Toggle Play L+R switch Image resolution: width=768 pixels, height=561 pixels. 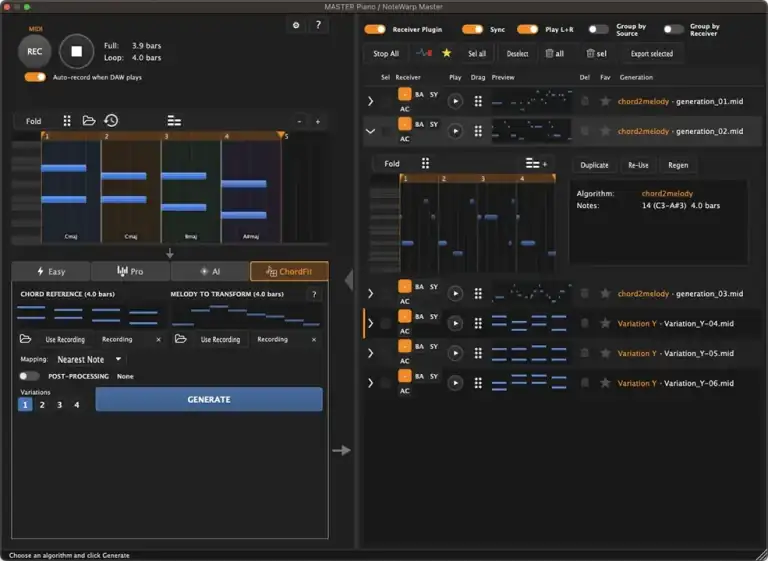click(528, 29)
